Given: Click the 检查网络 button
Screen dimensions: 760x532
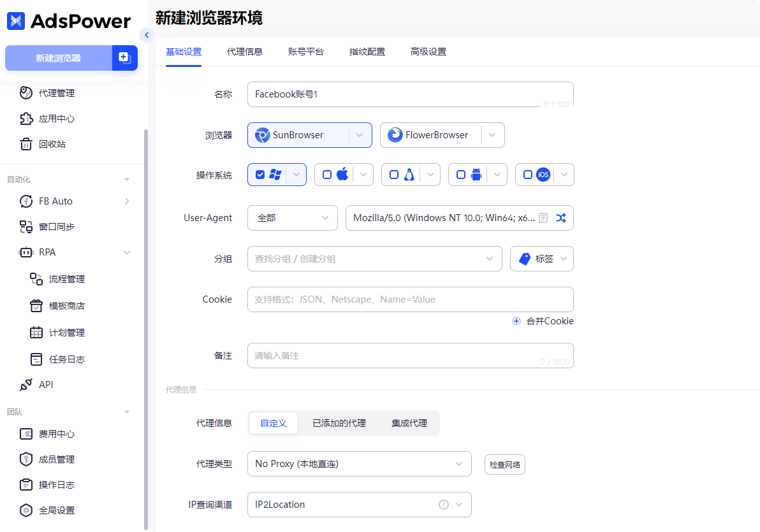Looking at the screenshot, I should point(504,464).
